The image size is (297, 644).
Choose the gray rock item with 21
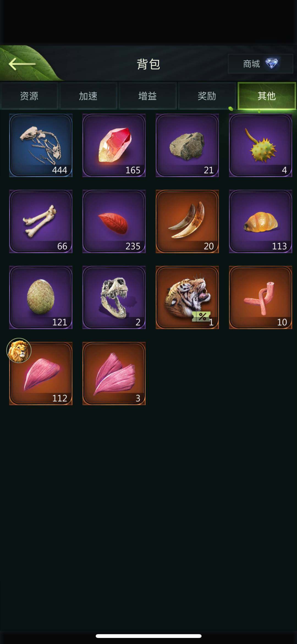pos(187,145)
